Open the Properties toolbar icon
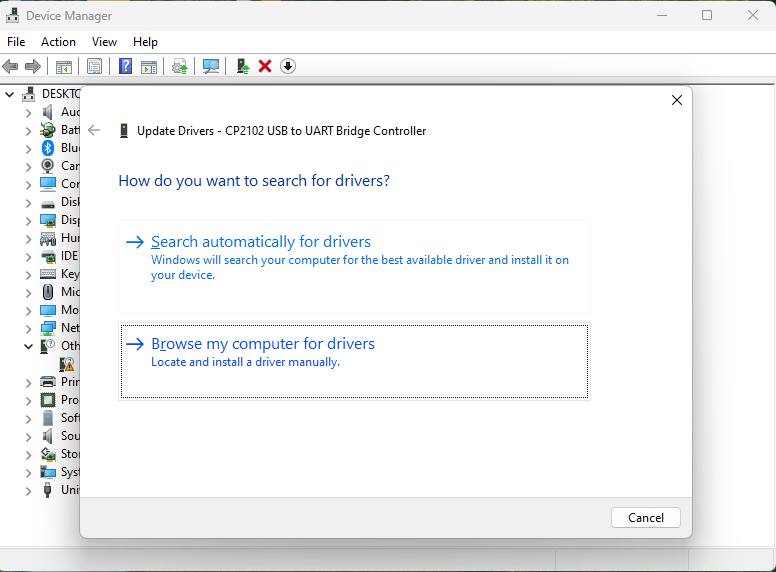 tap(94, 66)
